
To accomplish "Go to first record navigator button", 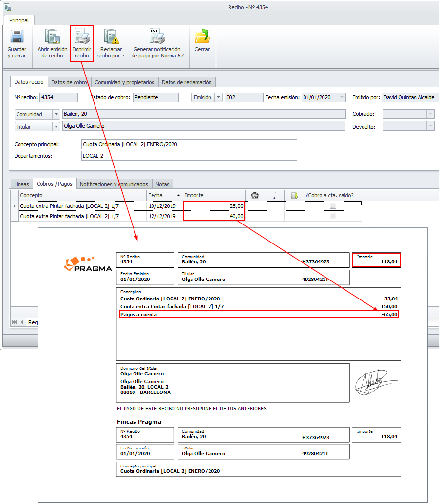I will [x=14, y=322].
